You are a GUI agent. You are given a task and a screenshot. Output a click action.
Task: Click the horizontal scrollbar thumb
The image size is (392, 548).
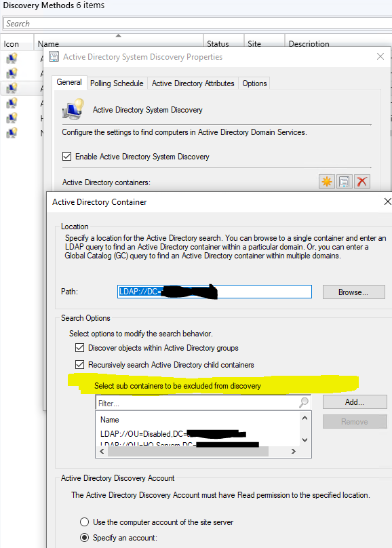point(188,451)
